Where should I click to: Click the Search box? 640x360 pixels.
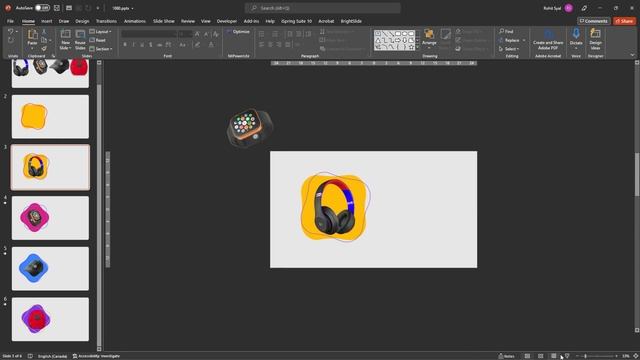pyautogui.click(x=322, y=8)
